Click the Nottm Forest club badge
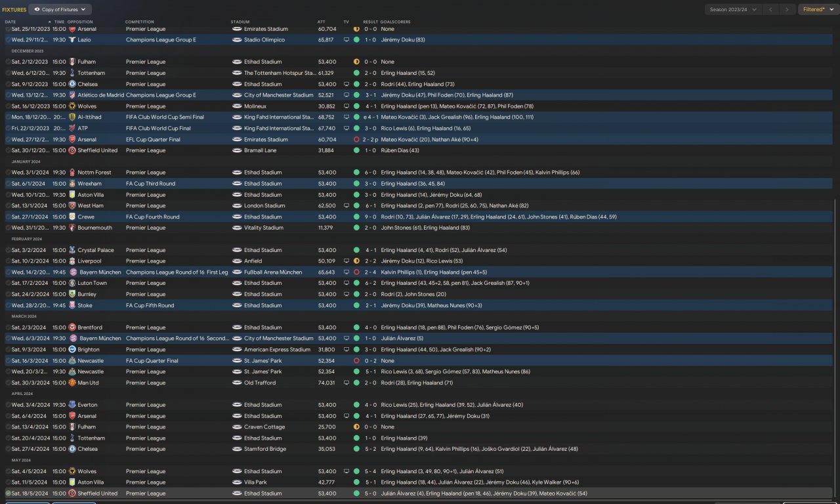The height and width of the screenshot is (504, 840). pos(72,173)
